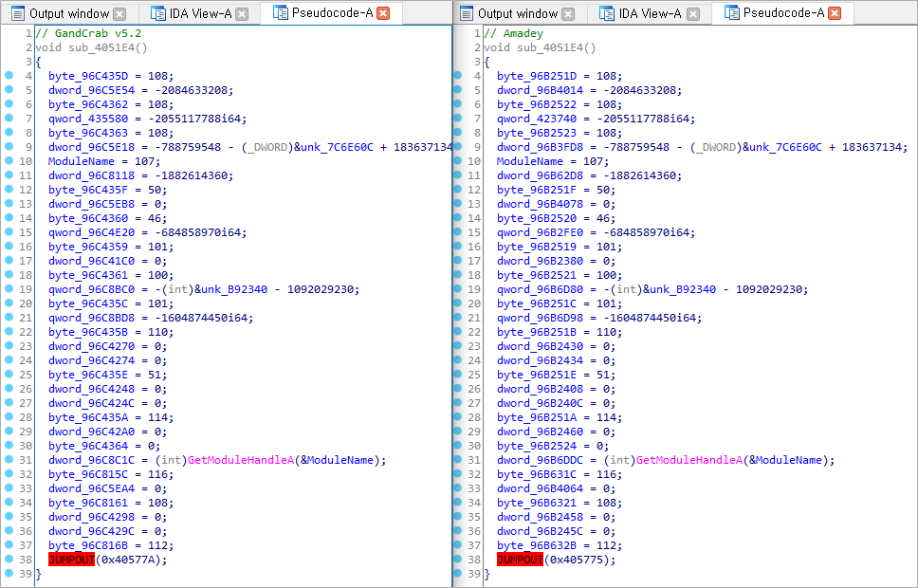918x588 pixels.
Task: Click left IDA View-A tab icon
Action: pos(158,13)
